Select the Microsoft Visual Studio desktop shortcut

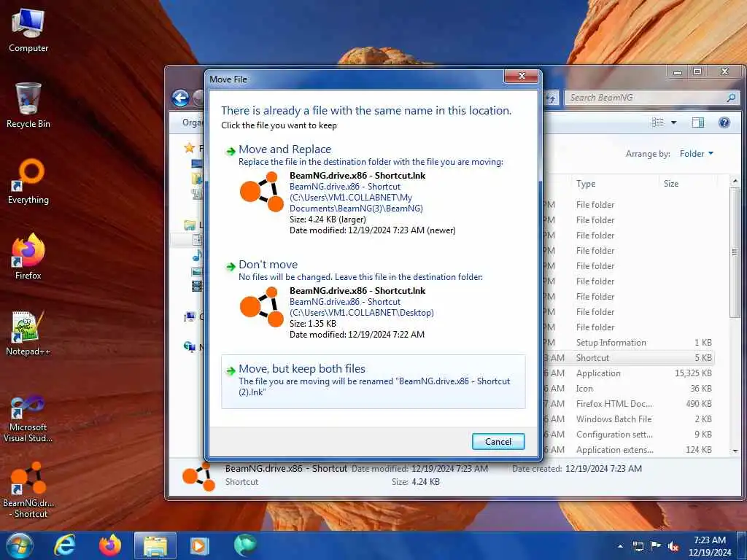[28, 419]
